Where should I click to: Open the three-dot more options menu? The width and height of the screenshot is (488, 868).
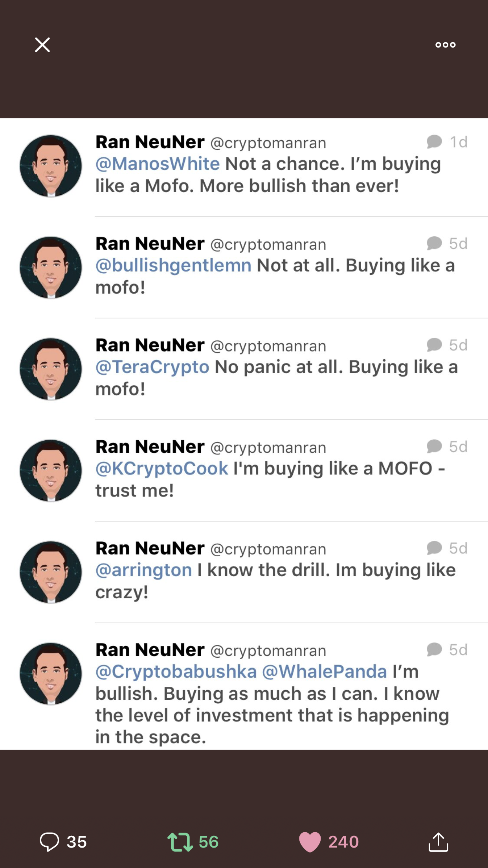(x=446, y=45)
